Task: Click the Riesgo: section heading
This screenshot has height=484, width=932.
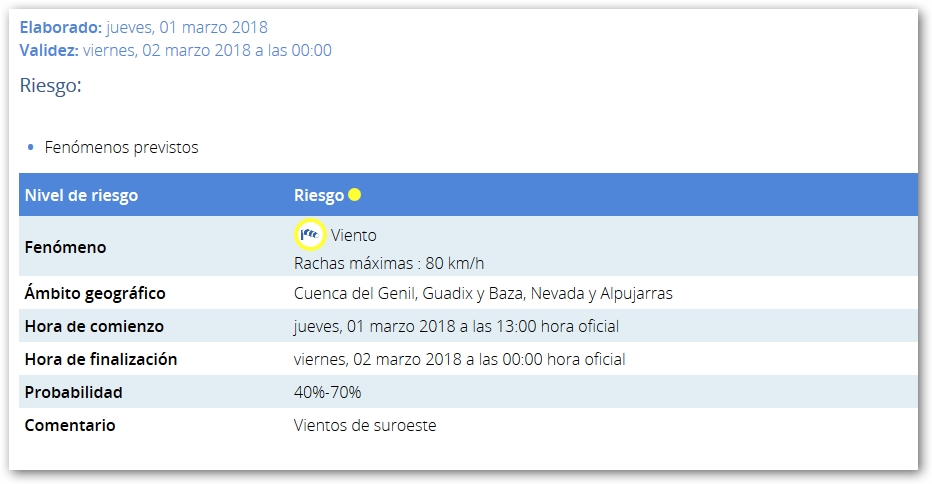Action: (x=50, y=86)
